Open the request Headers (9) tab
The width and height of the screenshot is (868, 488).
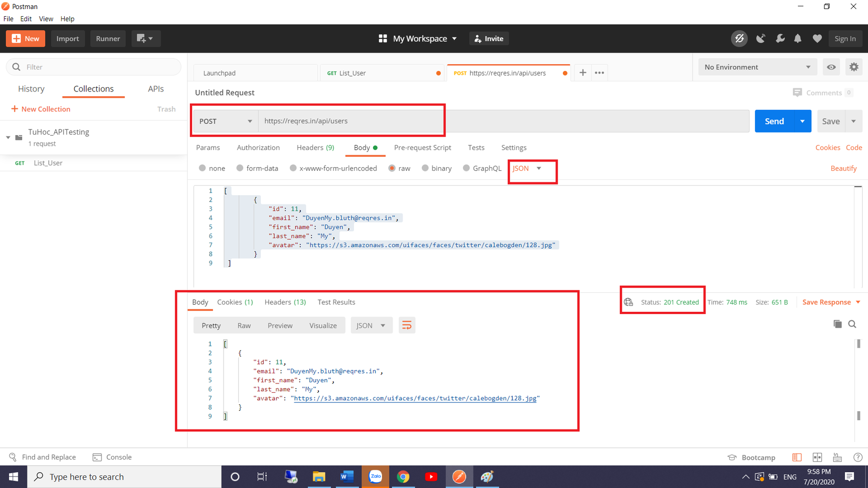click(315, 148)
